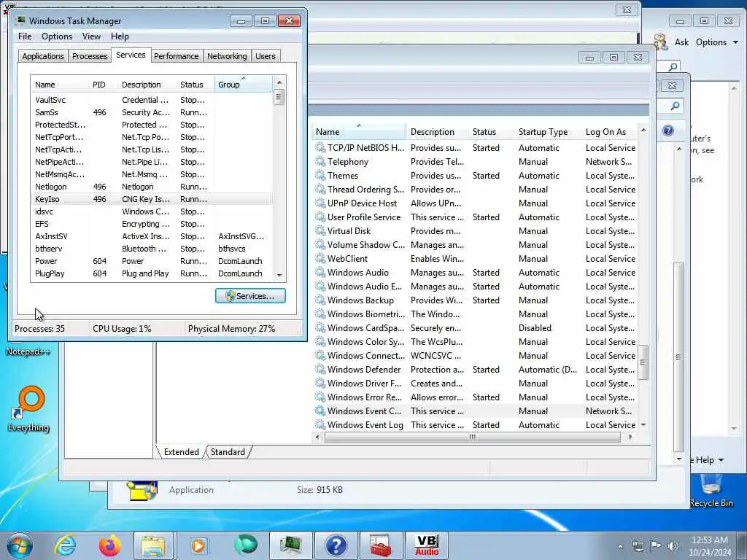Select the Windows CardSpace service row
This screenshot has height=560, width=747.
475,328
